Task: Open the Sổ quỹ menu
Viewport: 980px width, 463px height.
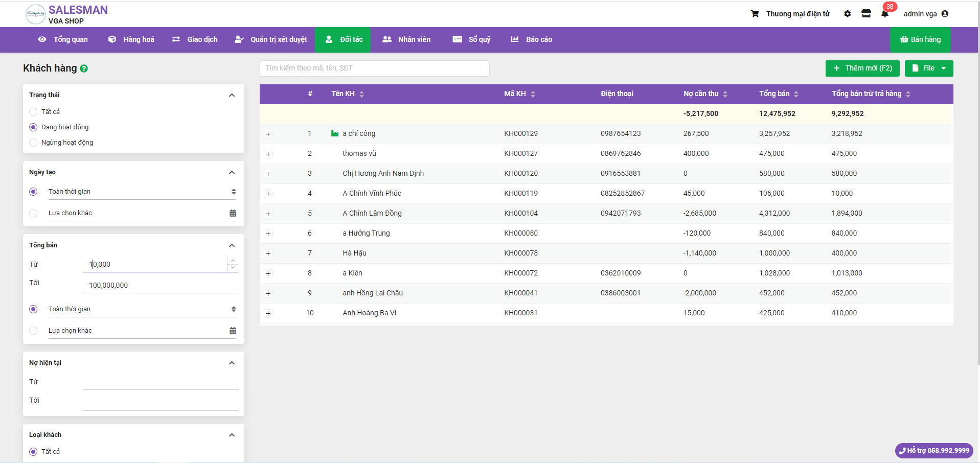Action: 471,39
